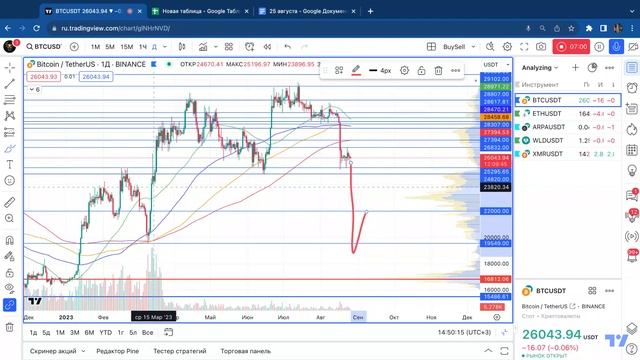Hide all drawings with eye icon
This screenshot has width=640, height=360.
tap(10, 288)
